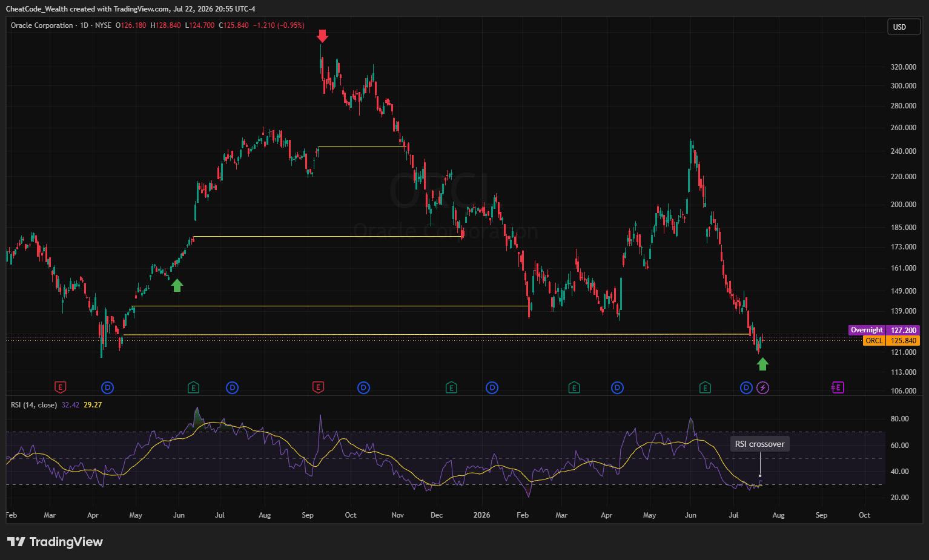Open the green earnings marker in March 2026

coord(574,387)
